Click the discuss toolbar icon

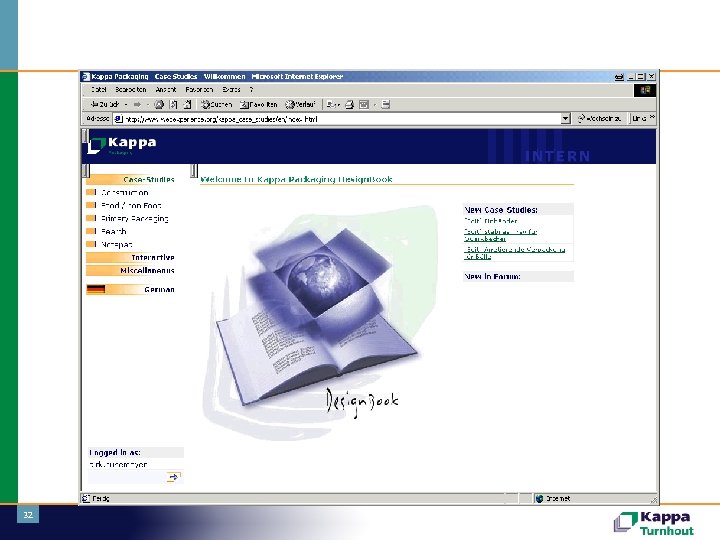coord(386,105)
